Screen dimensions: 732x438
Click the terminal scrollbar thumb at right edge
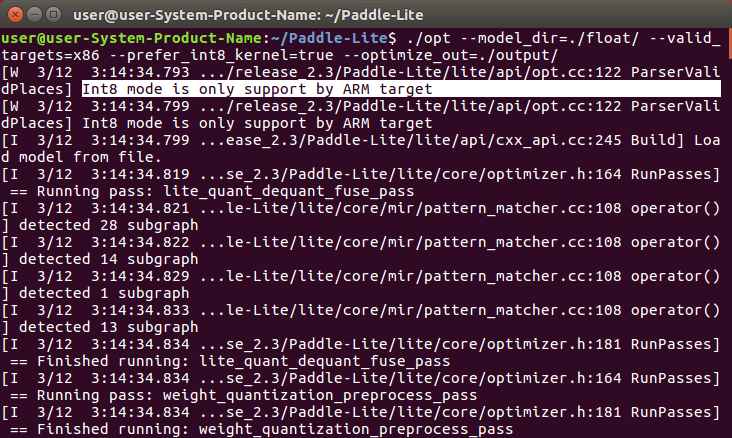(x=729, y=43)
